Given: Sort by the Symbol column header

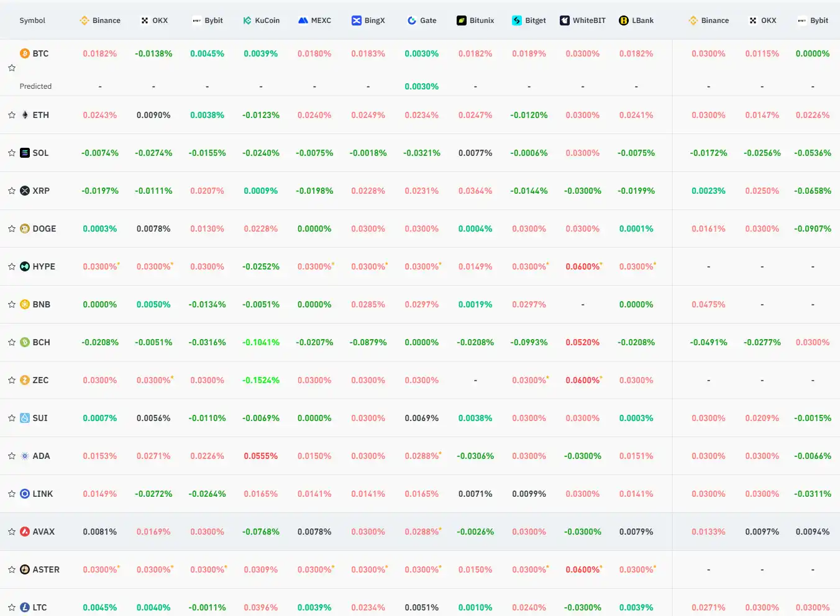Looking at the screenshot, I should tap(32, 20).
